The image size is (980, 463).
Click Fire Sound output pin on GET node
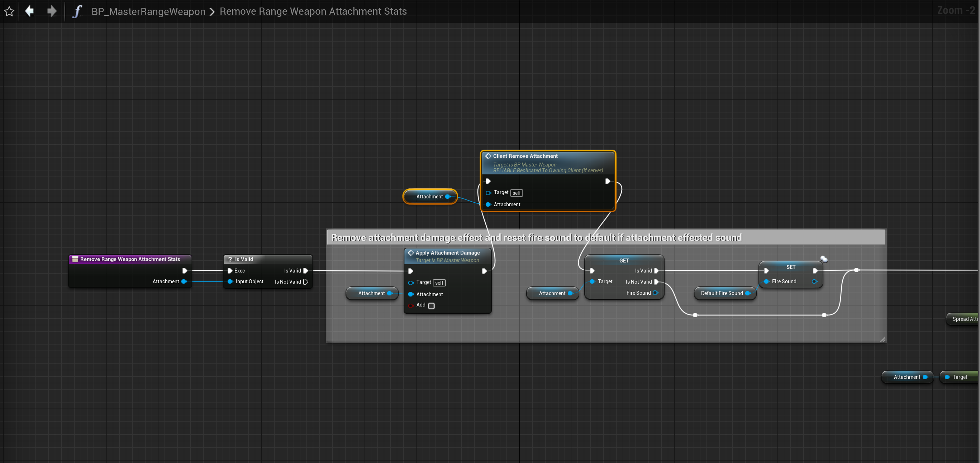[x=655, y=293]
